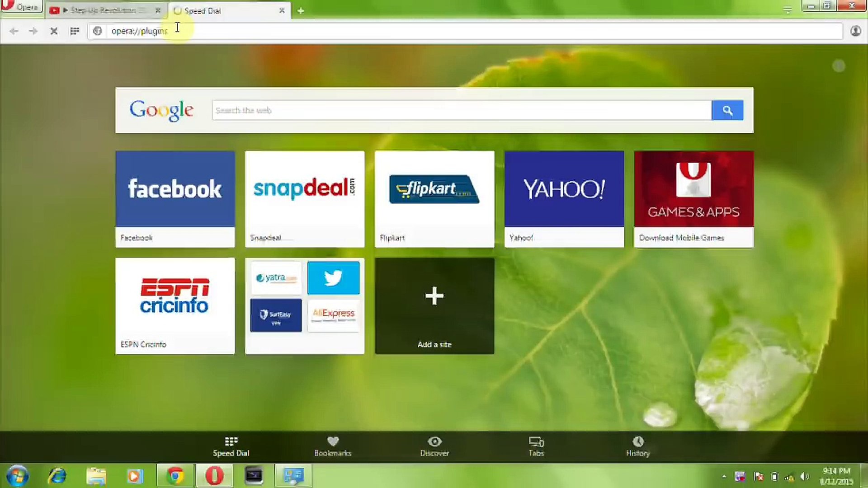This screenshot has width=868, height=488.
Task: Stop page loading with X button
Action: pos(54,31)
